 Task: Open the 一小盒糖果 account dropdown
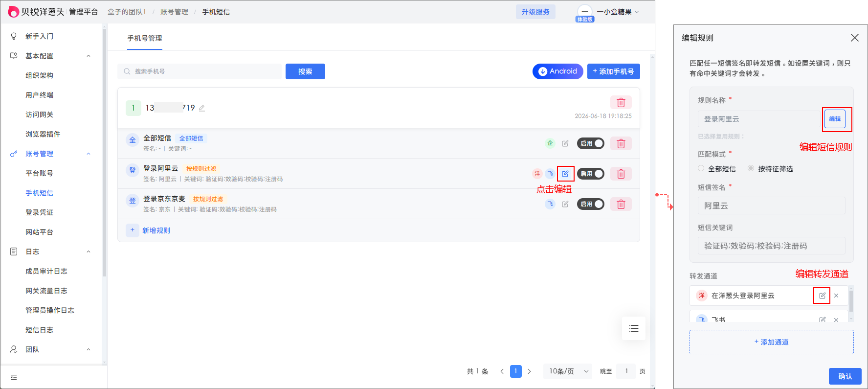point(618,12)
